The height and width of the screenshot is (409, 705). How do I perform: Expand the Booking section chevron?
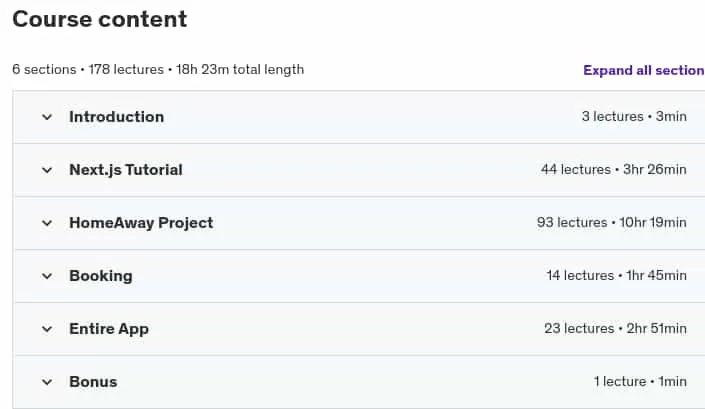[x=47, y=276]
